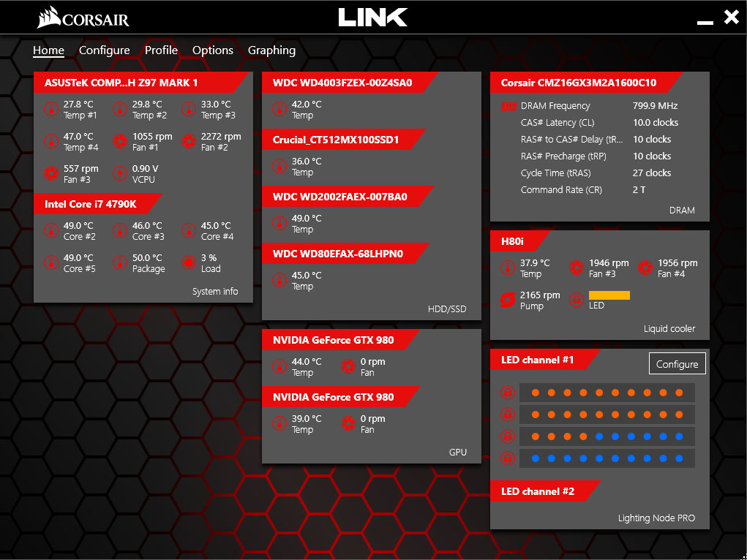Click the VCPU voltage icon

click(x=119, y=174)
